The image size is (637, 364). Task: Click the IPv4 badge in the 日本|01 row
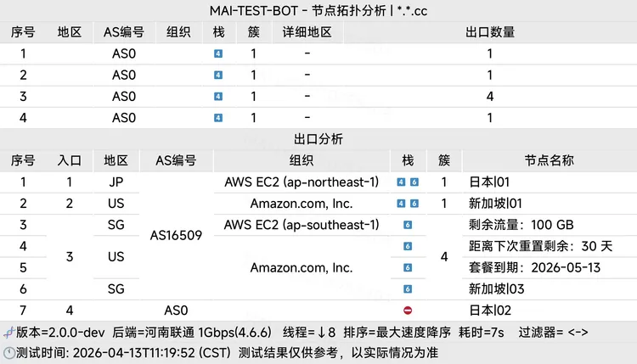tap(402, 182)
